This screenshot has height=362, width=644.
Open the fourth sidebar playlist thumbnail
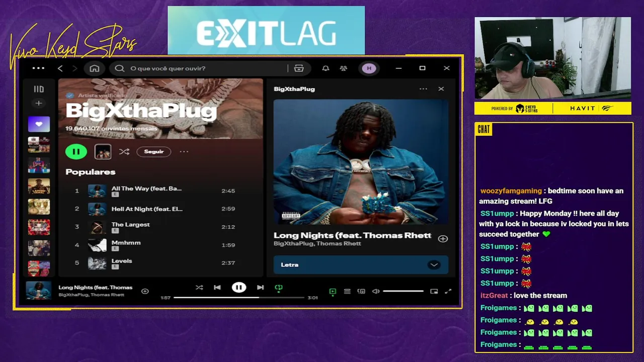[39, 186]
